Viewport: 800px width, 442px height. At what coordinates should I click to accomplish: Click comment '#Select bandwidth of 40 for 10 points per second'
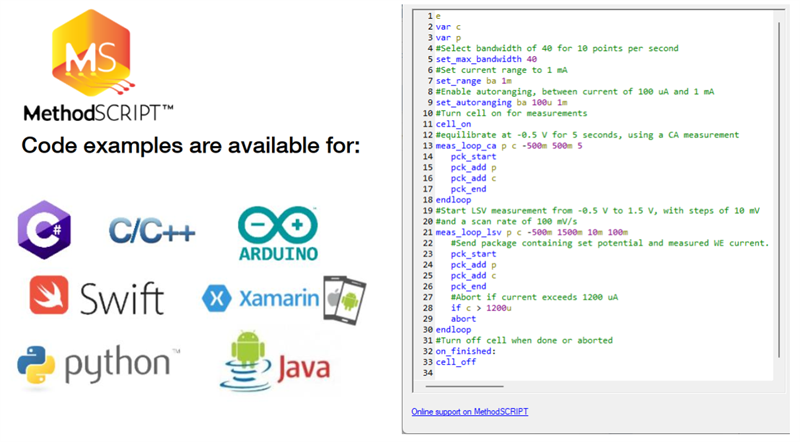coord(557,48)
